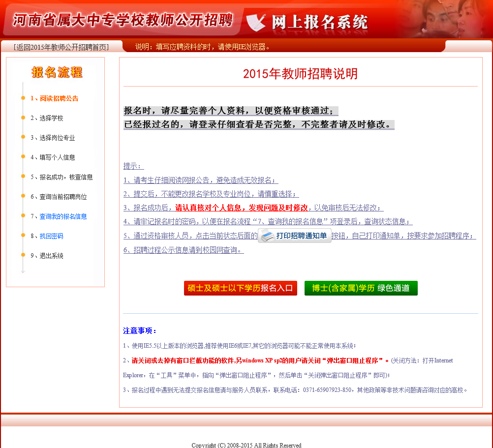Click tip 2、提交后，不能更改报名学校
This screenshot has width=493, height=448.
click(x=211, y=194)
